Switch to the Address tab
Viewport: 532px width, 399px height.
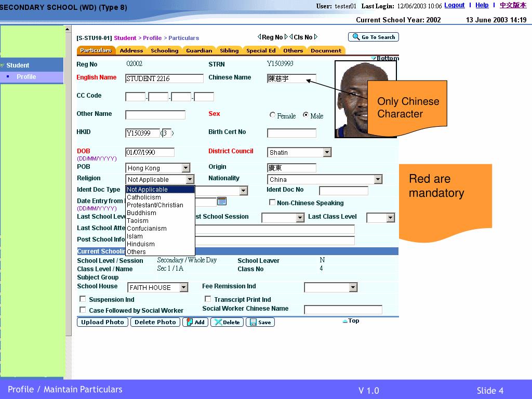(x=131, y=50)
